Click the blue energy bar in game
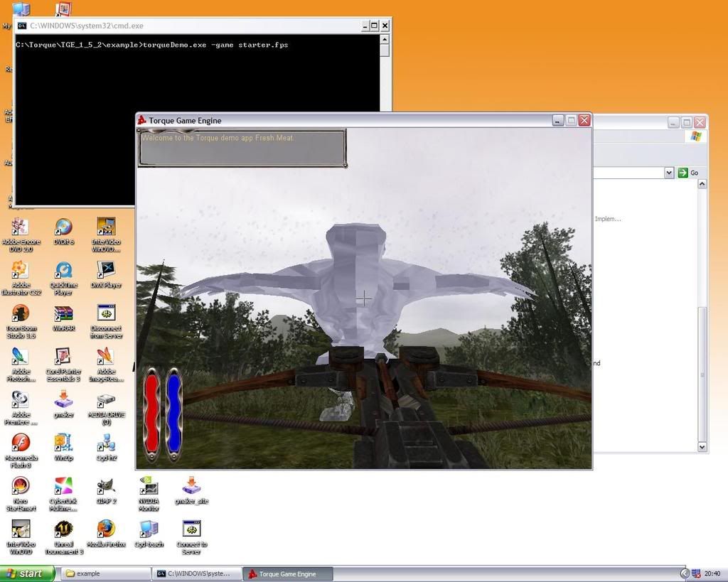 (x=173, y=413)
